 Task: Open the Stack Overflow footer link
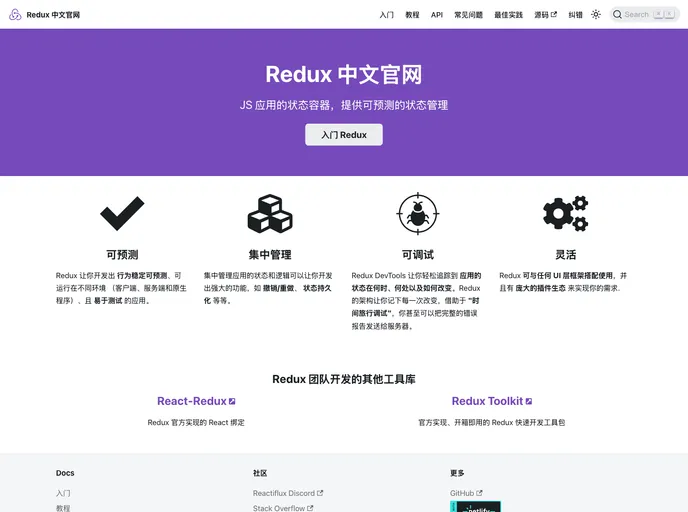pos(283,508)
